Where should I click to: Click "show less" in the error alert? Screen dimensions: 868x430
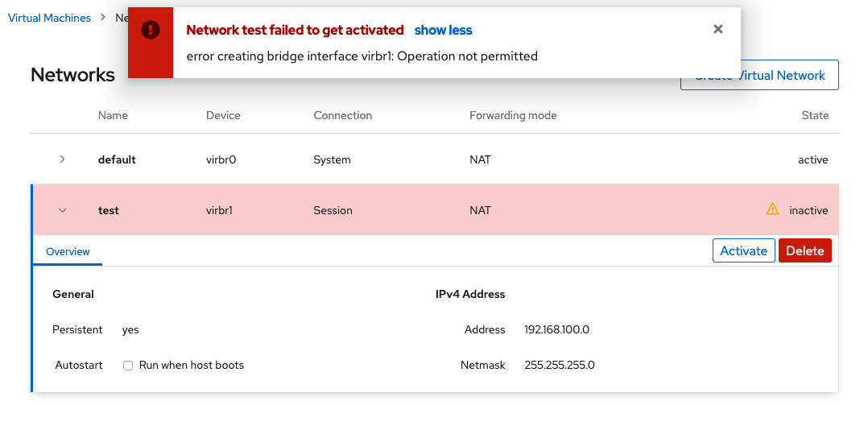(x=443, y=31)
